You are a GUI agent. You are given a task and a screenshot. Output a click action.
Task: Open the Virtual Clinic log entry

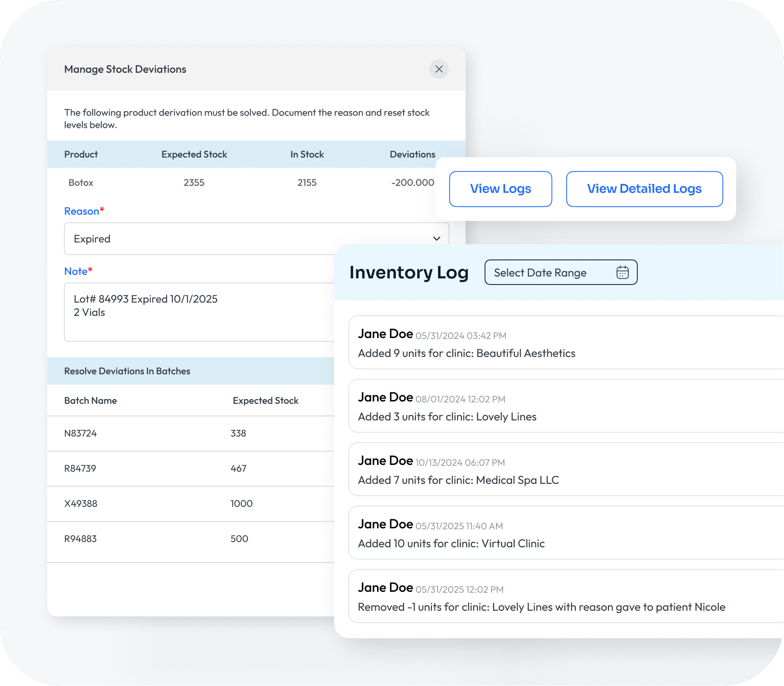point(563,533)
